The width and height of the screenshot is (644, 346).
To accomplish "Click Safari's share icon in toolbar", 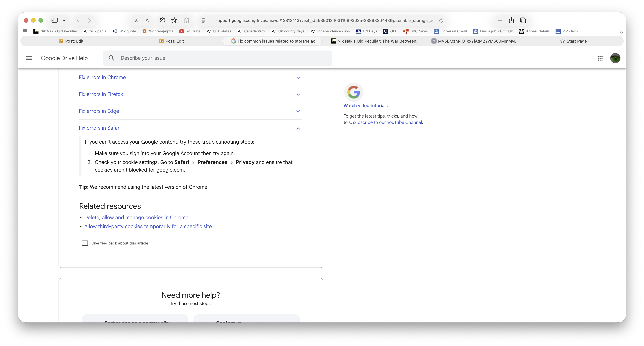I will [x=511, y=20].
